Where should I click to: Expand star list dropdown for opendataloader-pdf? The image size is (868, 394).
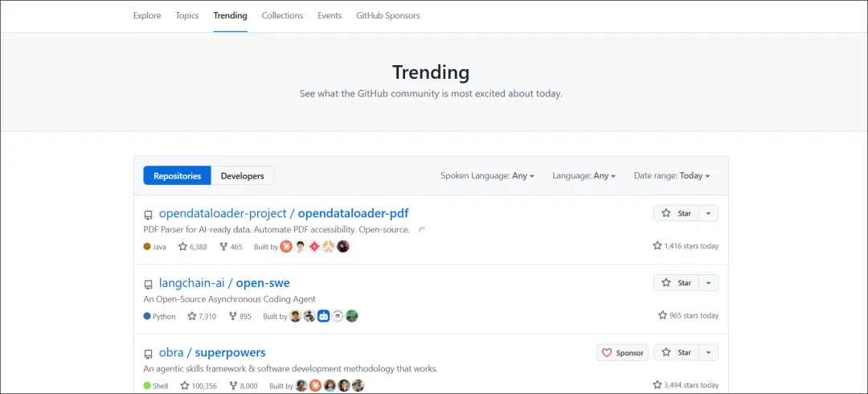709,213
